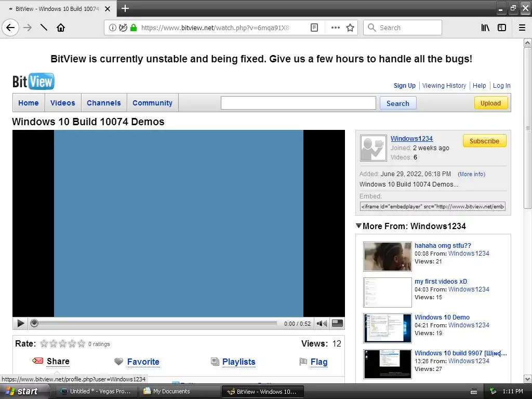Open the Windows start button
This screenshot has height=399, width=532.
click(24, 391)
